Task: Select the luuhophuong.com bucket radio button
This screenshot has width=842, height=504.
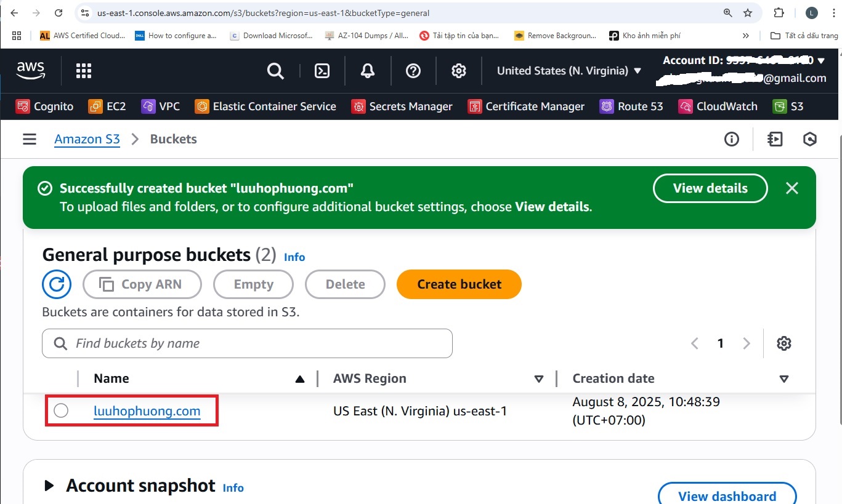Action: point(61,410)
